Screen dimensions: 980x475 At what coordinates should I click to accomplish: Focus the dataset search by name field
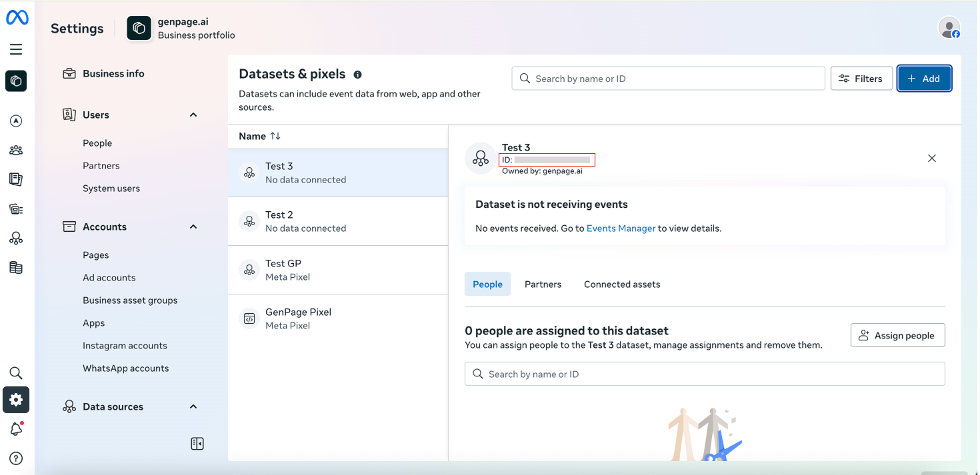[668, 79]
